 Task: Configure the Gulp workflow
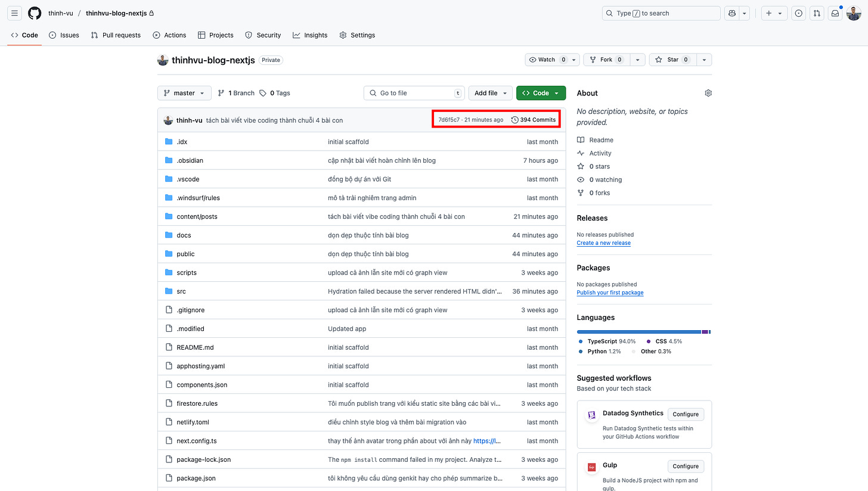point(686,466)
